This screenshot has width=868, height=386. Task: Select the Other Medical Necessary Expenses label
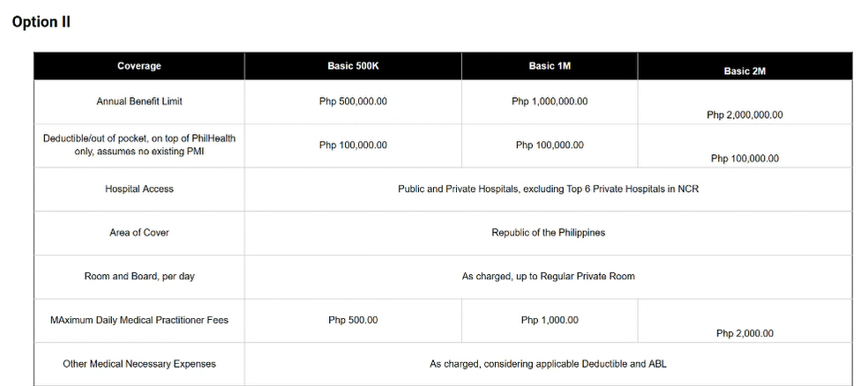[x=139, y=364]
